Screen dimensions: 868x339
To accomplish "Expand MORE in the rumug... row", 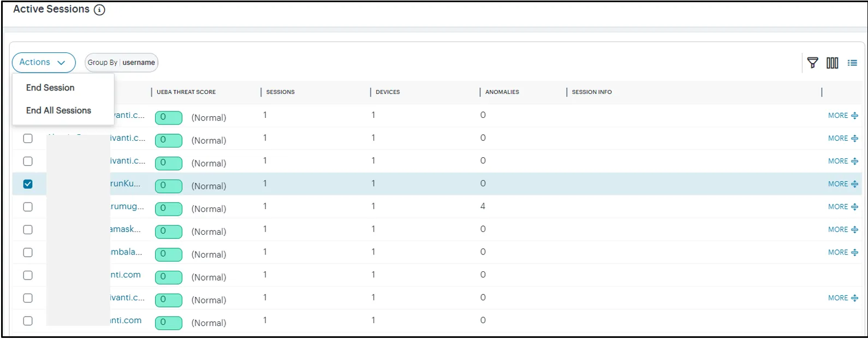I will click(x=843, y=207).
